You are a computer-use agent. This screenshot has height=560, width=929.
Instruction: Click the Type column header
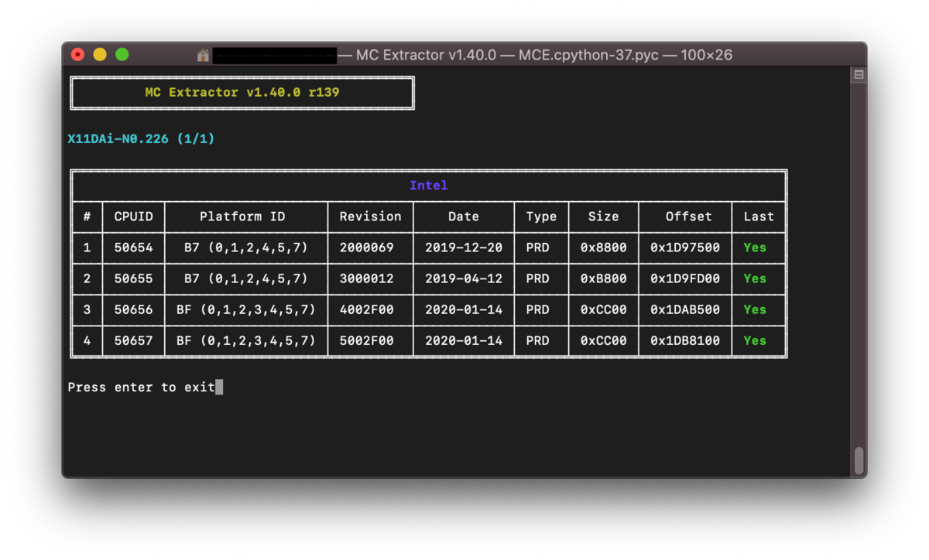(x=541, y=217)
